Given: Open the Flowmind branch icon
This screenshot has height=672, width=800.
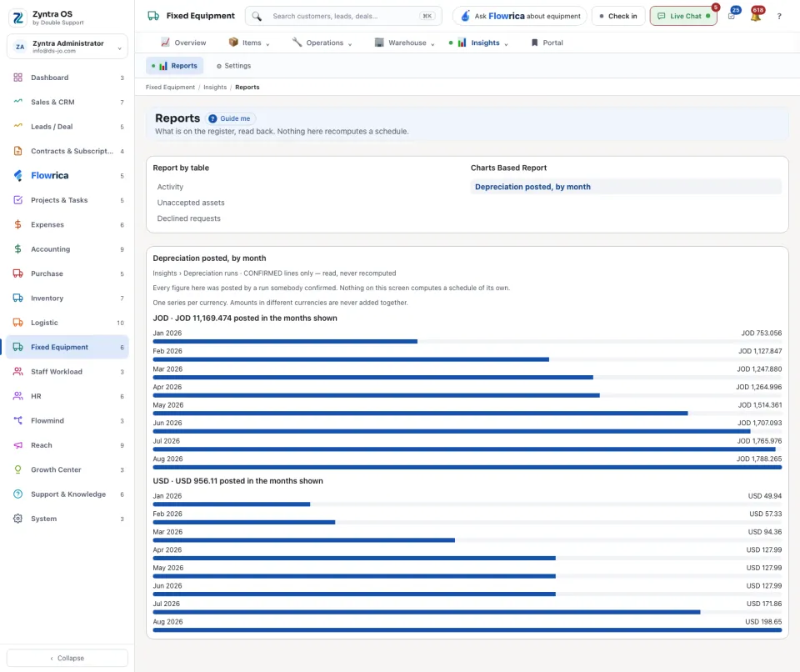Looking at the screenshot, I should pos(17,420).
